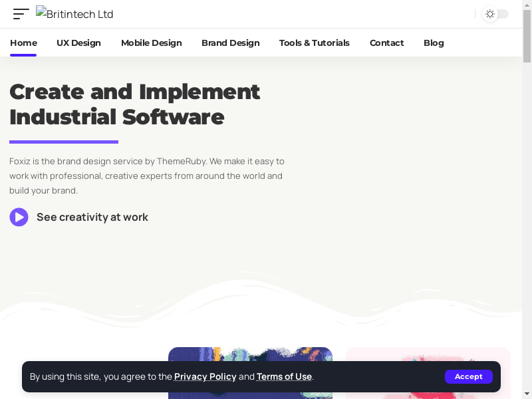Open the UX Design menu item
This screenshot has height=399, width=532.
78,43
